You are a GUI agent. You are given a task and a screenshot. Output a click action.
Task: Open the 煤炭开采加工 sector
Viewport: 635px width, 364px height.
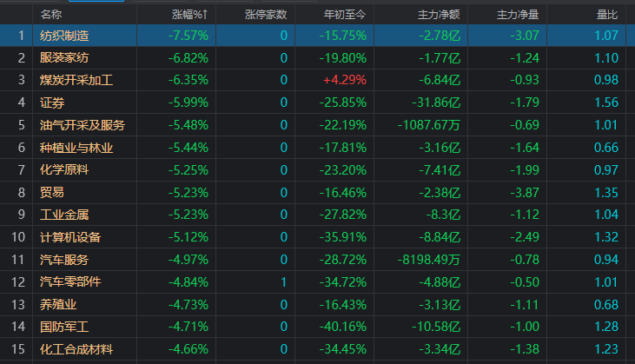(76, 80)
